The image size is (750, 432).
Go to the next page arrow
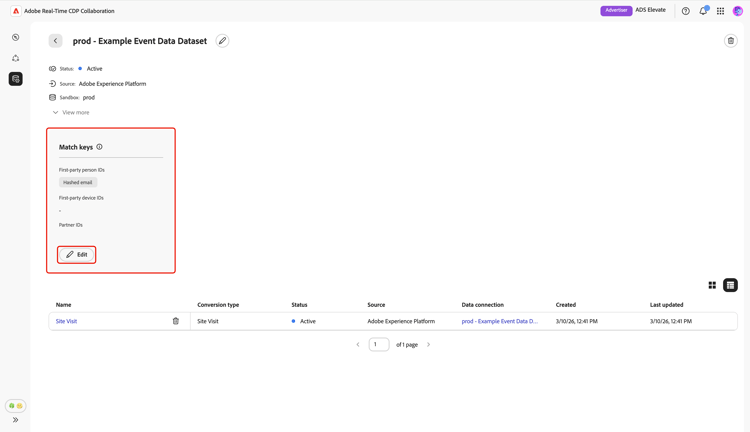click(x=429, y=344)
